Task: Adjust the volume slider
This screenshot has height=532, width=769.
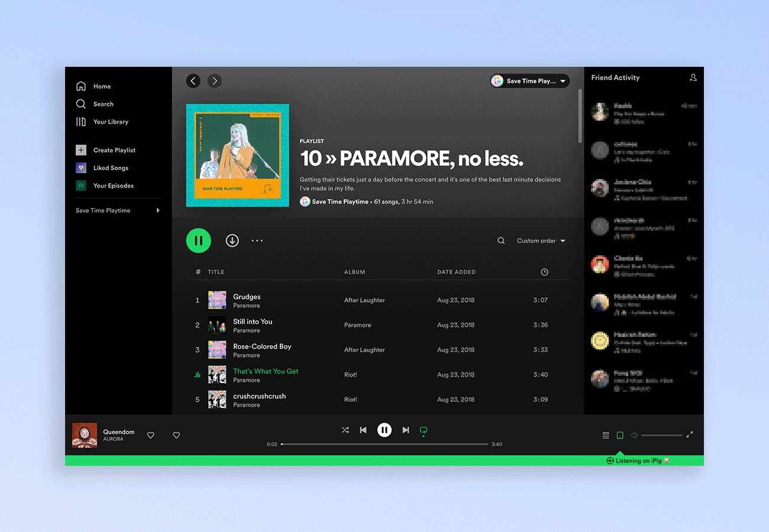Action: pyautogui.click(x=662, y=435)
